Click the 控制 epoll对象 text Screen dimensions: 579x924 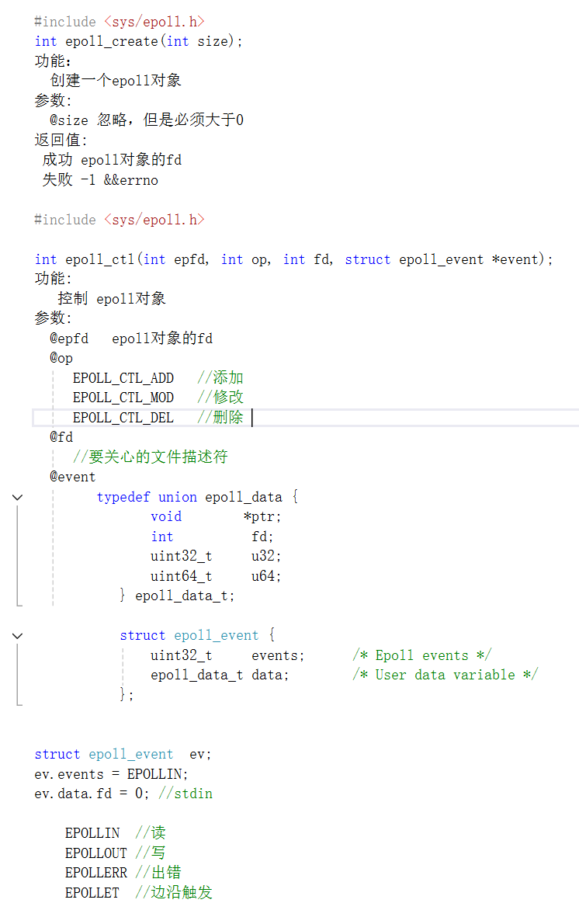(x=112, y=299)
